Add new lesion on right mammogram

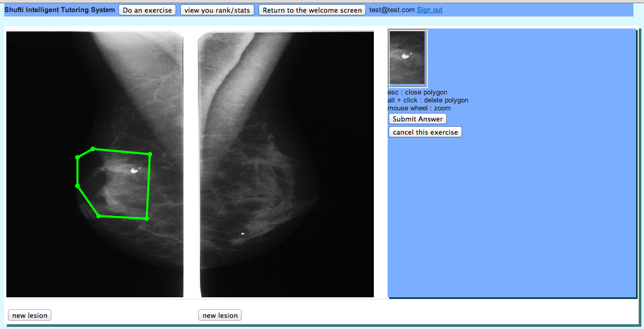[220, 315]
